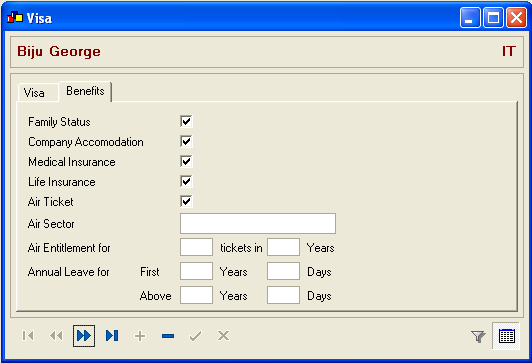This screenshot has height=363, width=532.
Task: Click the IT department label
Action: click(509, 51)
